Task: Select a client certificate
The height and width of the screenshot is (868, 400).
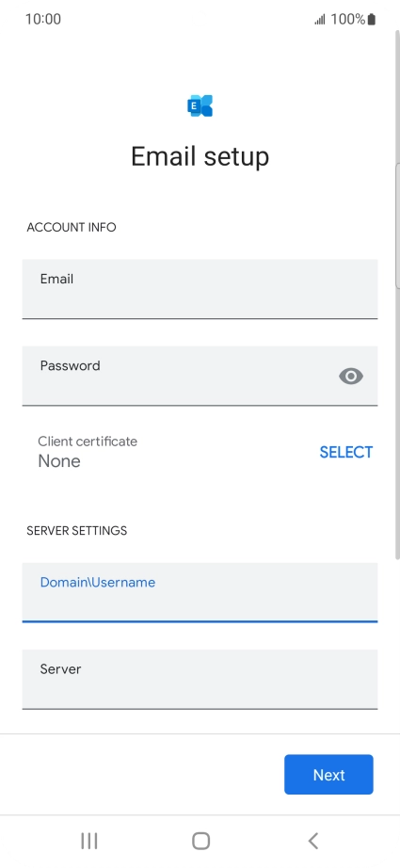Action: coord(346,452)
